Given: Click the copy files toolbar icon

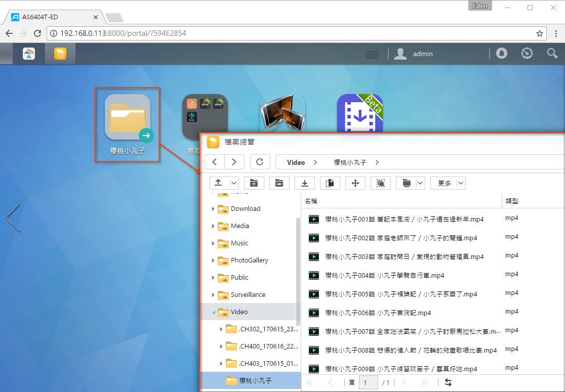Looking at the screenshot, I should coord(330,183).
